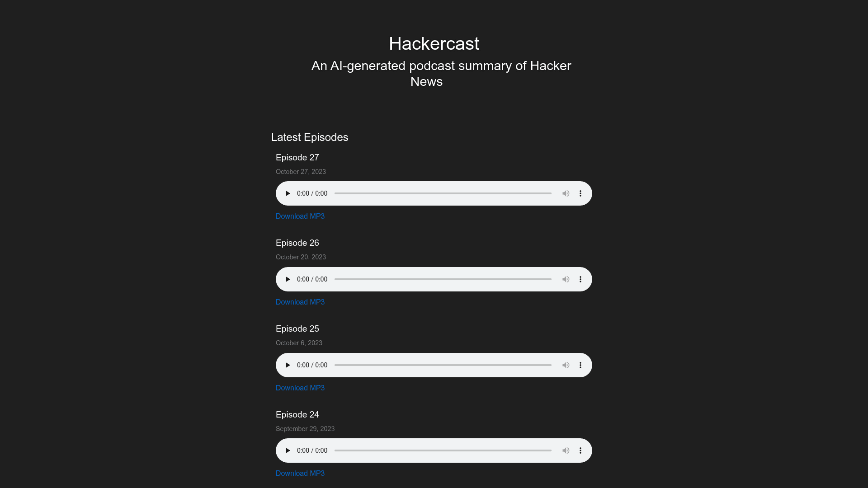Download MP3 for Episode 26
The width and height of the screenshot is (868, 488).
[300, 302]
